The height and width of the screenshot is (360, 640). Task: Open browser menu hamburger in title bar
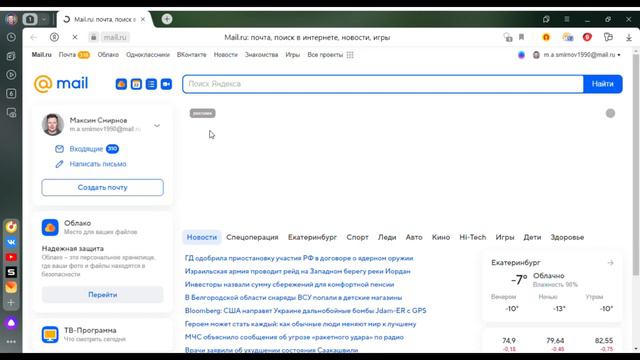567,19
